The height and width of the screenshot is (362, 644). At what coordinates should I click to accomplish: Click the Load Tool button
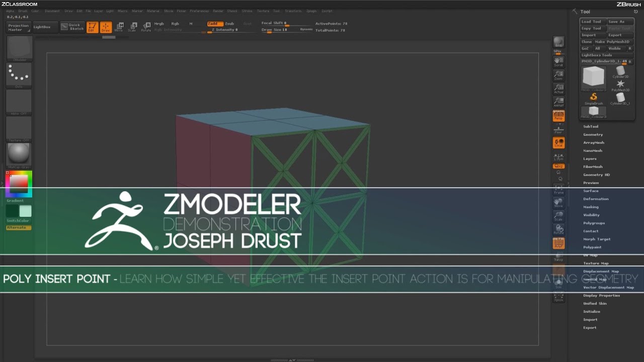coord(593,22)
